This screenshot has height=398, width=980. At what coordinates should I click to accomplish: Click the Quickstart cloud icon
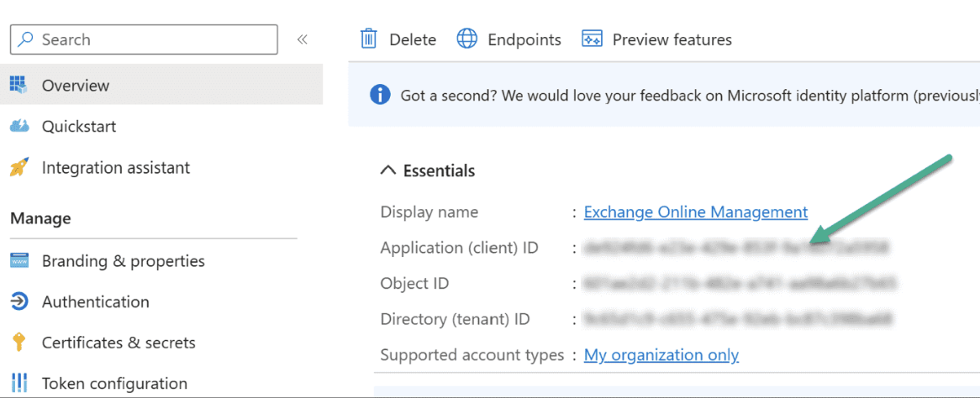18,127
